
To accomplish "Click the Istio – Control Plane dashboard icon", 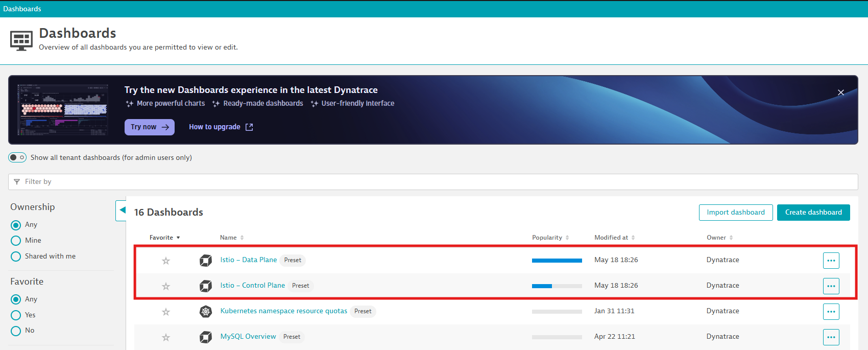I will pos(206,286).
